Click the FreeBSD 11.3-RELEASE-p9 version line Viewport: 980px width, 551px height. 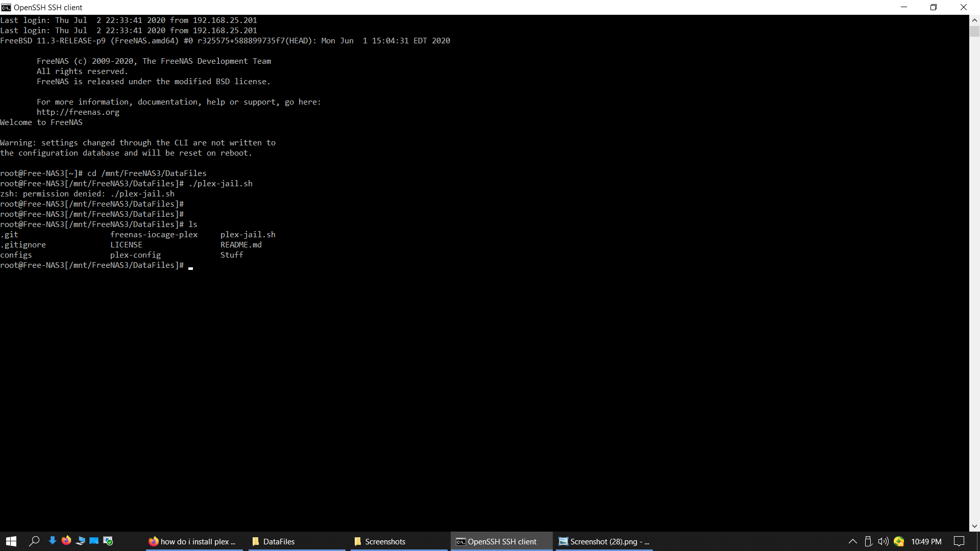[x=225, y=41]
